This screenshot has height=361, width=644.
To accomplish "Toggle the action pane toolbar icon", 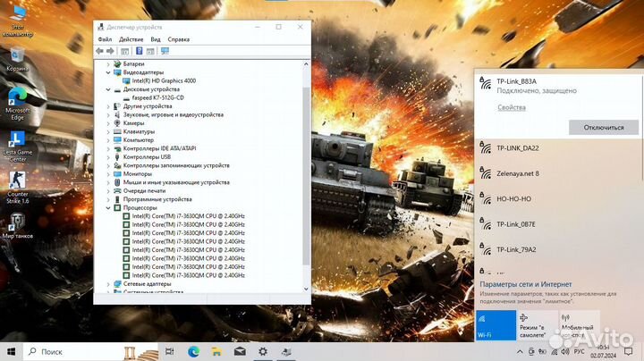I will [150, 51].
